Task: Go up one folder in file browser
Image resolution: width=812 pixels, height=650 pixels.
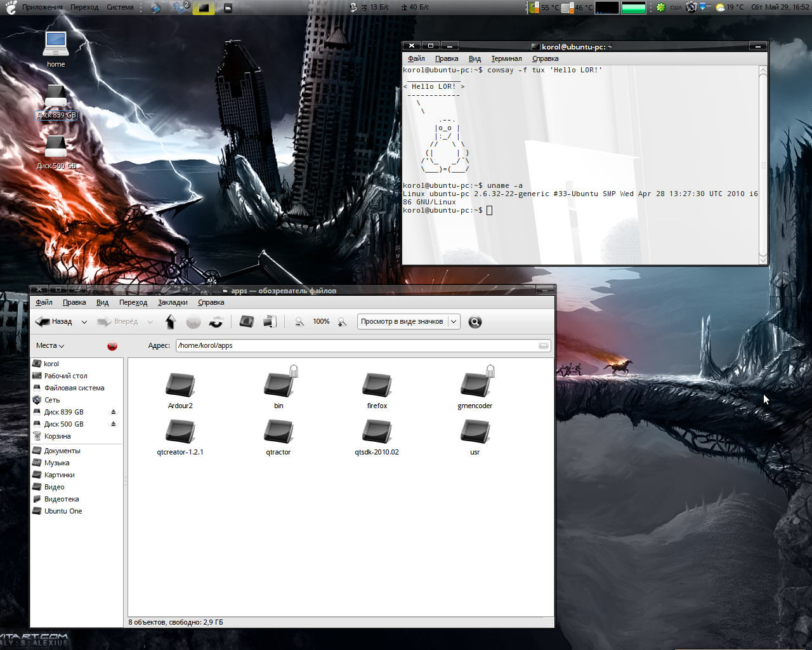Action: (x=170, y=322)
